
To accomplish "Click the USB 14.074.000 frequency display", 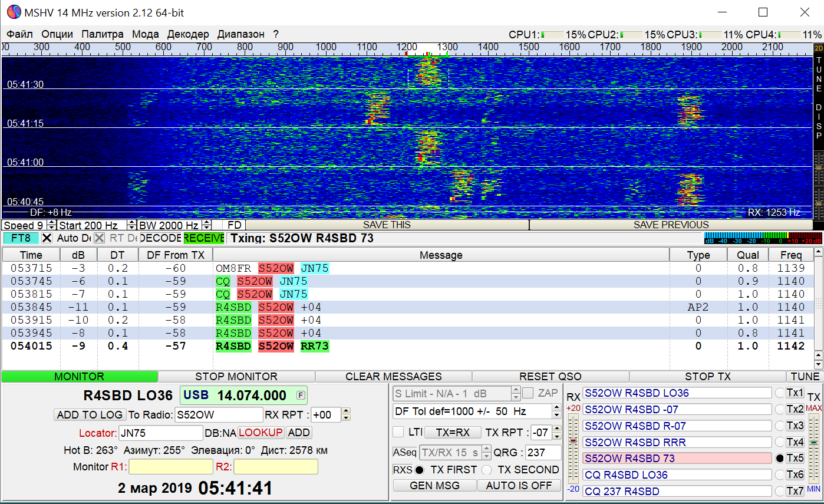I will pyautogui.click(x=243, y=395).
